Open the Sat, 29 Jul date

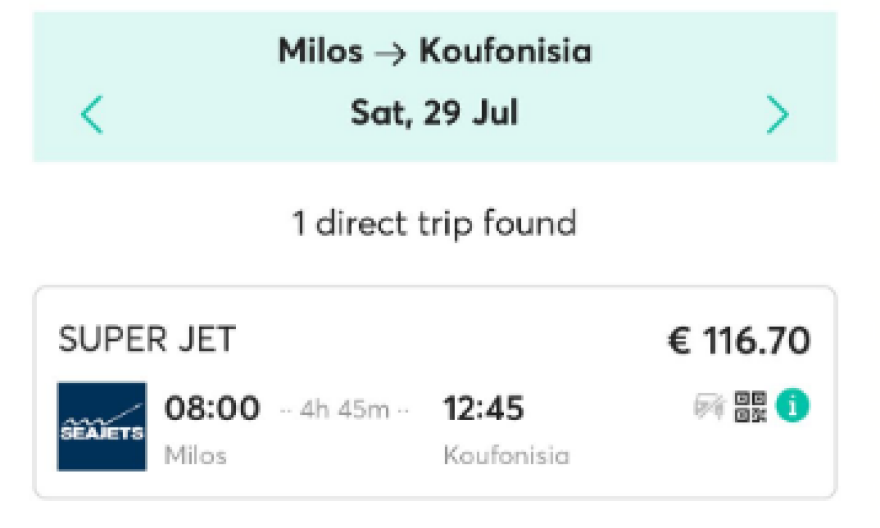434,113
